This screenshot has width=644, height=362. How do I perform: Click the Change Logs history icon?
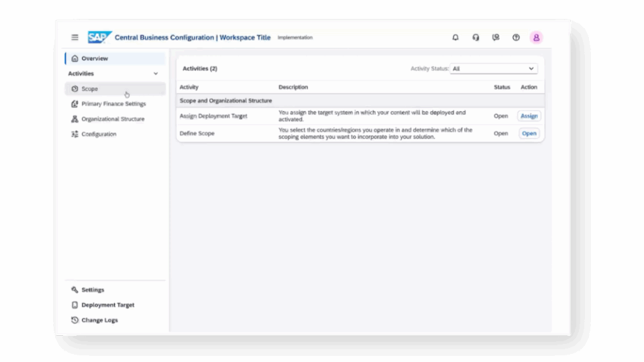tap(75, 320)
